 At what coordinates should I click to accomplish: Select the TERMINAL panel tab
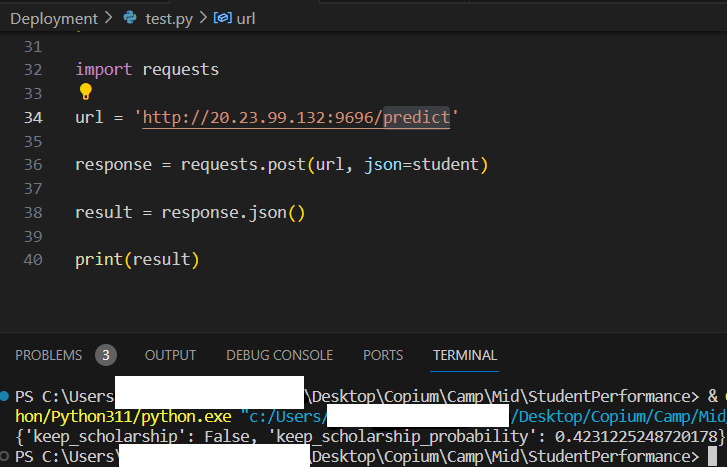coord(465,355)
